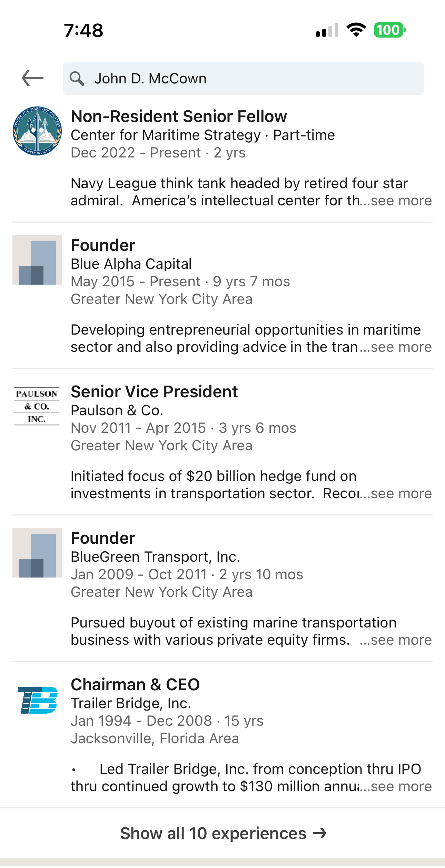This screenshot has height=868, width=445.
Task: Open the Senior Vice President position title
Action: point(154,392)
